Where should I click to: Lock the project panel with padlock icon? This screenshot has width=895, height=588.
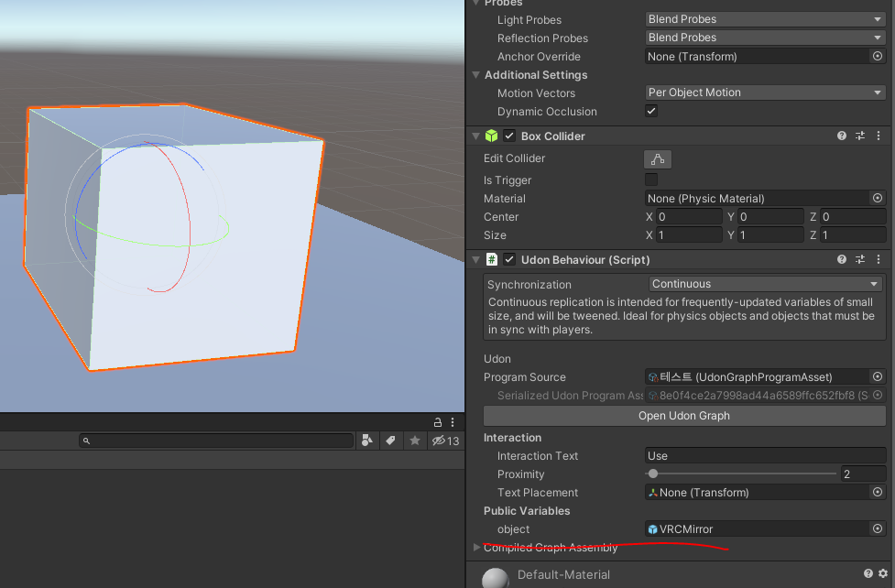(437, 422)
